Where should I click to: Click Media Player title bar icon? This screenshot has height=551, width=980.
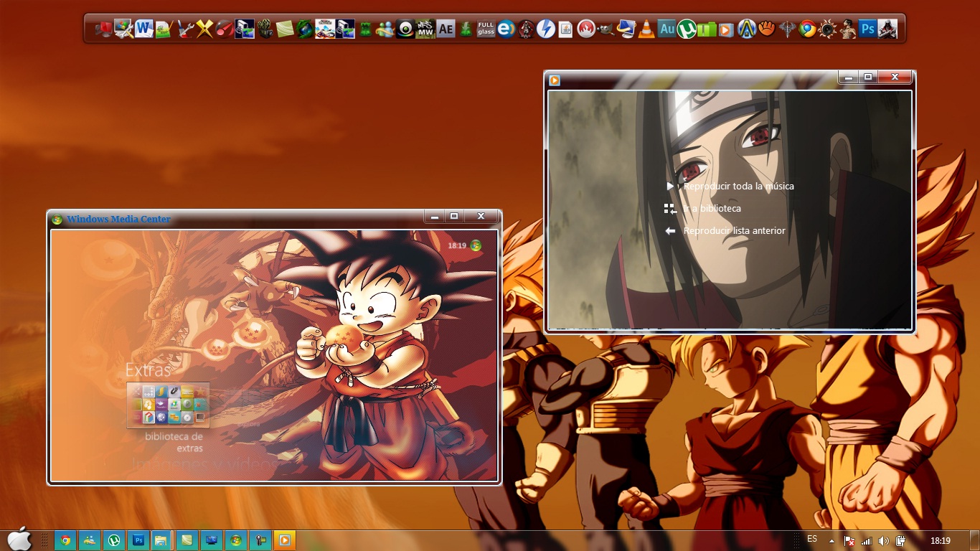coord(555,80)
